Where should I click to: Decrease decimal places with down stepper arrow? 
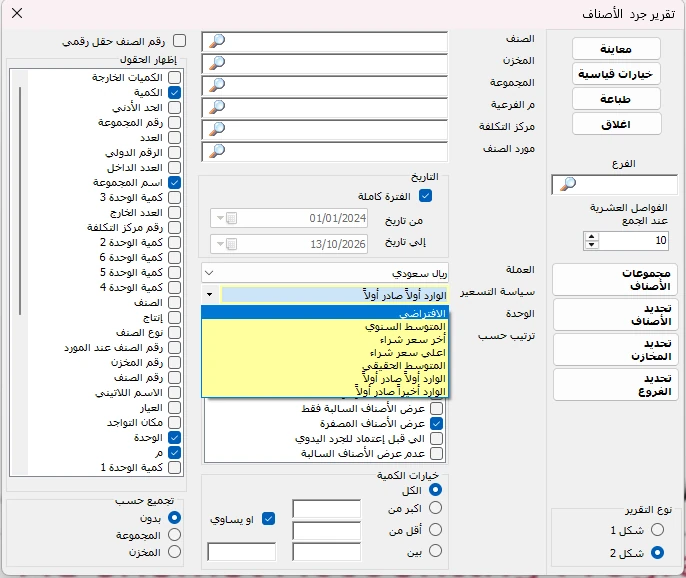coord(592,245)
